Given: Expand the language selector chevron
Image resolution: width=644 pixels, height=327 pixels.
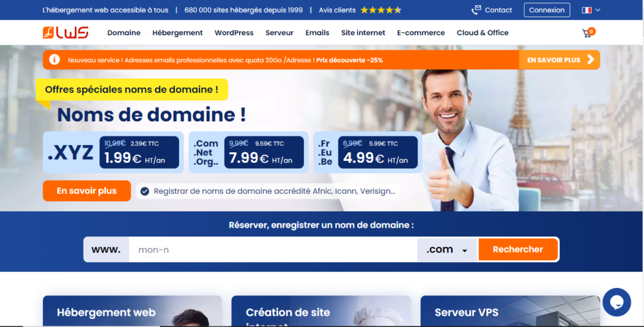Looking at the screenshot, I should point(597,10).
